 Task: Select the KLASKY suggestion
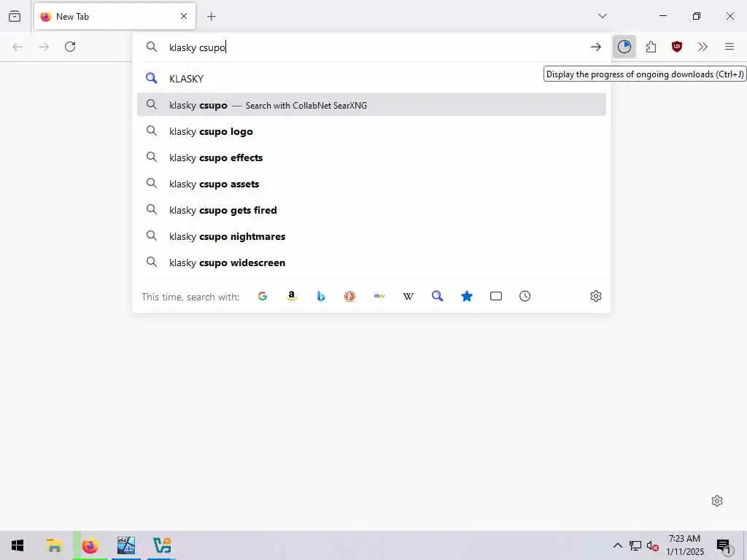tap(371, 79)
